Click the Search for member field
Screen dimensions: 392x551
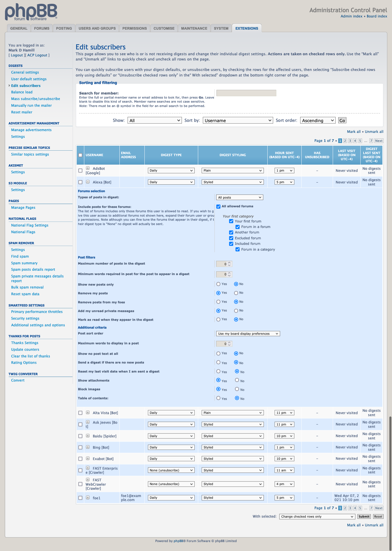point(246,93)
